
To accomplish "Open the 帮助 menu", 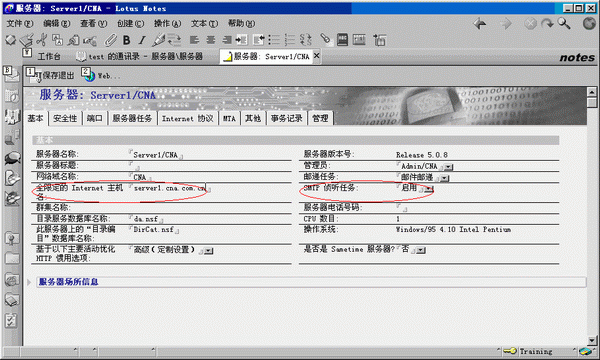I will pyautogui.click(x=241, y=23).
